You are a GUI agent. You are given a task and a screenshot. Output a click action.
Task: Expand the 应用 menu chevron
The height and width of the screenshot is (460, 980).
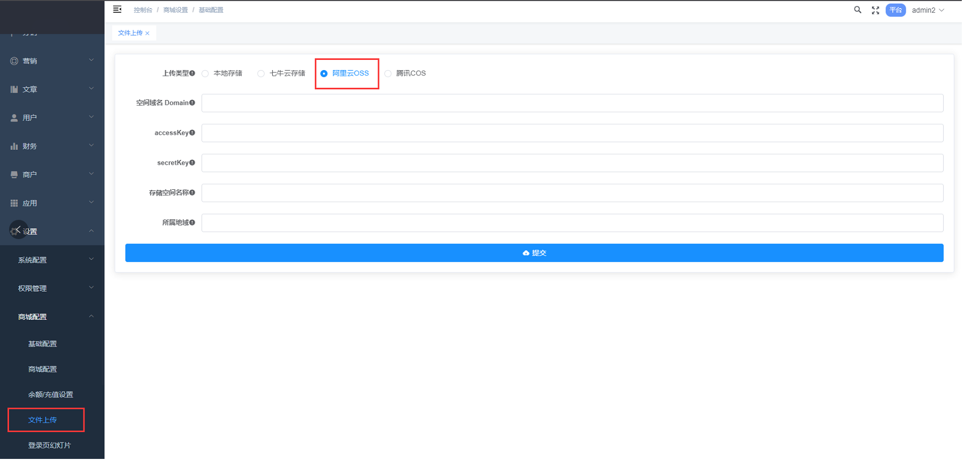[91, 202]
